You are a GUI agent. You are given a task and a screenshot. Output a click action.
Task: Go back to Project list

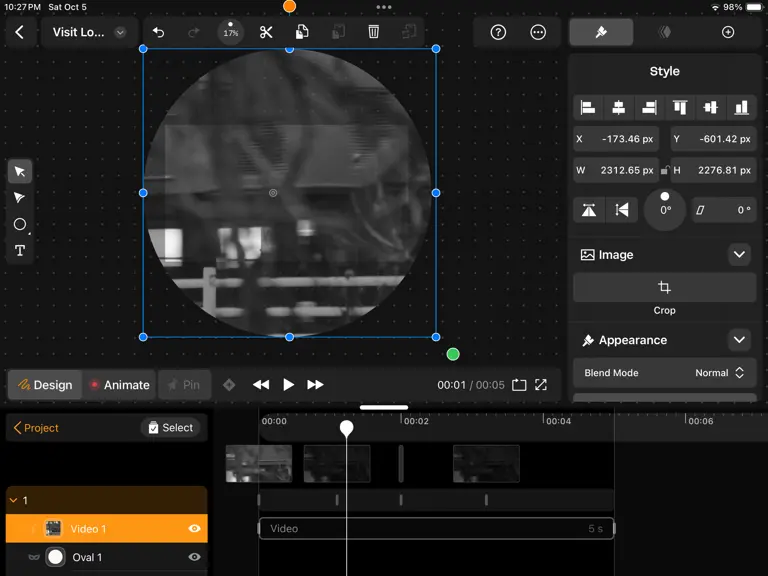36,428
